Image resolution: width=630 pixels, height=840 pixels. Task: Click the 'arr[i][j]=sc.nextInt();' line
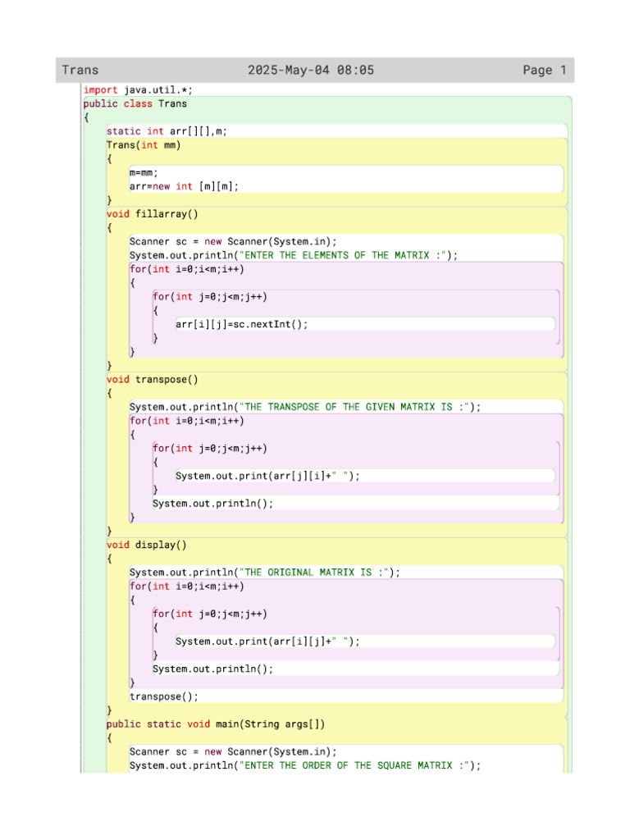click(x=242, y=324)
